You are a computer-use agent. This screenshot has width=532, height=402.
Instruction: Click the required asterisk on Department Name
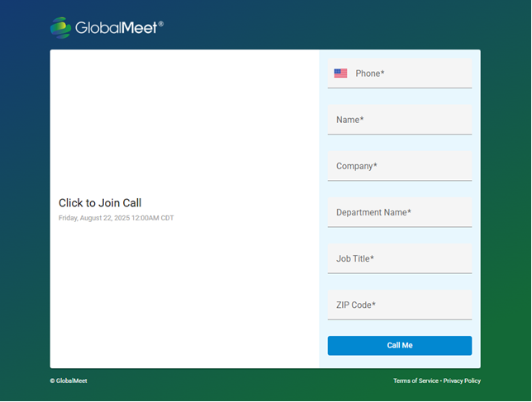coord(409,211)
